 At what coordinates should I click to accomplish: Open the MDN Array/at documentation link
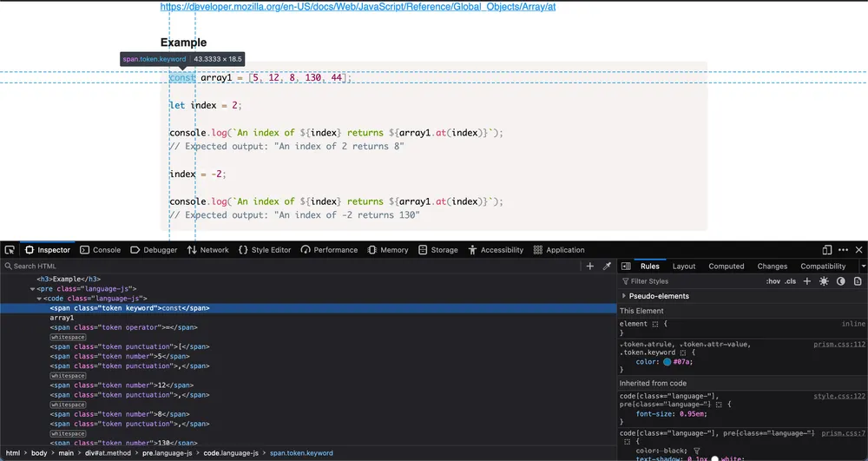tap(358, 7)
